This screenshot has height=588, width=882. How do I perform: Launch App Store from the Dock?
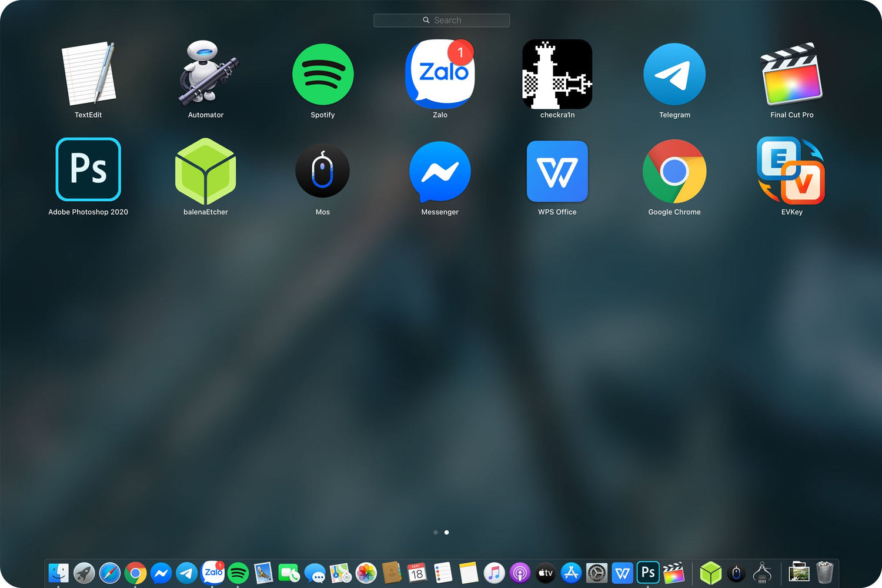point(571,573)
